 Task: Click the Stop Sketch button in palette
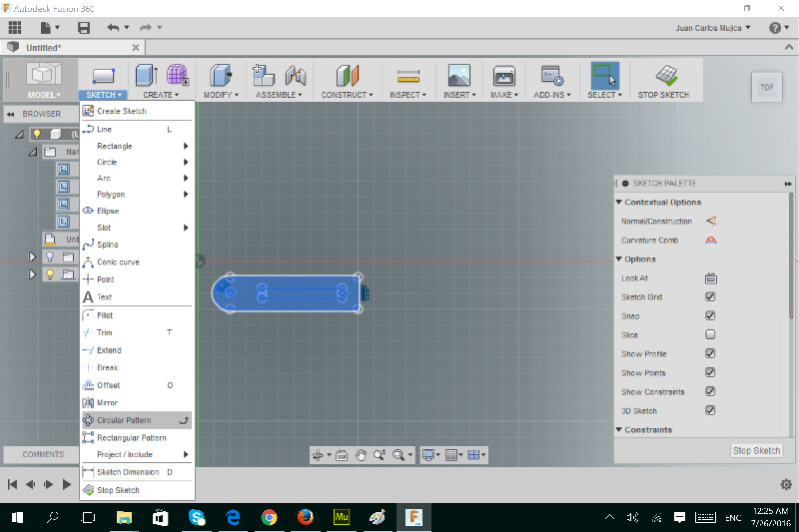pyautogui.click(x=756, y=450)
